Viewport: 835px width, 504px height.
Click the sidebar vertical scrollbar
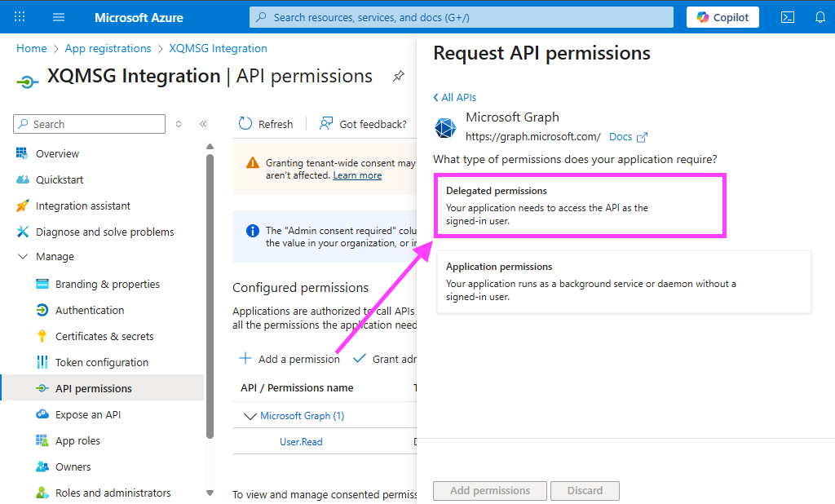[210, 294]
